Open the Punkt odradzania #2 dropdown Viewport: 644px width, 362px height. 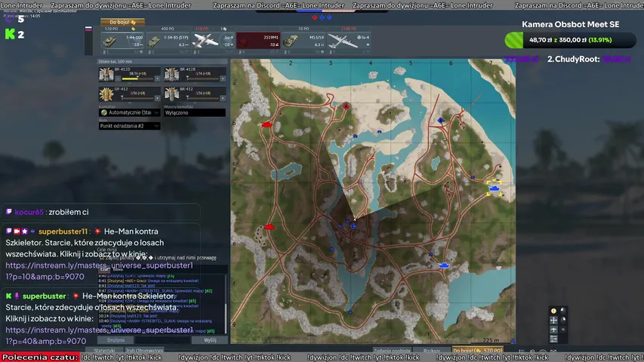pyautogui.click(x=129, y=126)
